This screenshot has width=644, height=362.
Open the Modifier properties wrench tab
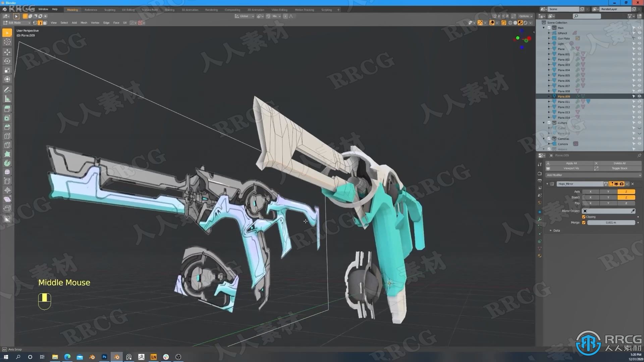(540, 219)
